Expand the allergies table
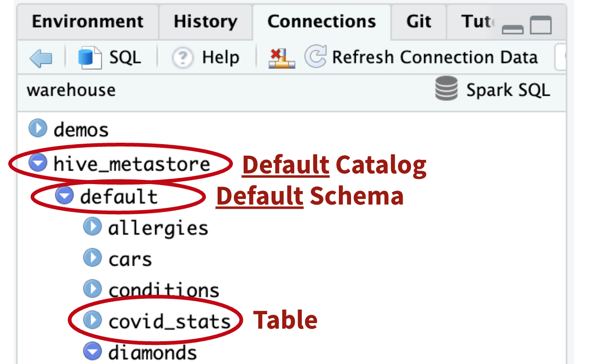This screenshot has width=590, height=364. (x=92, y=227)
